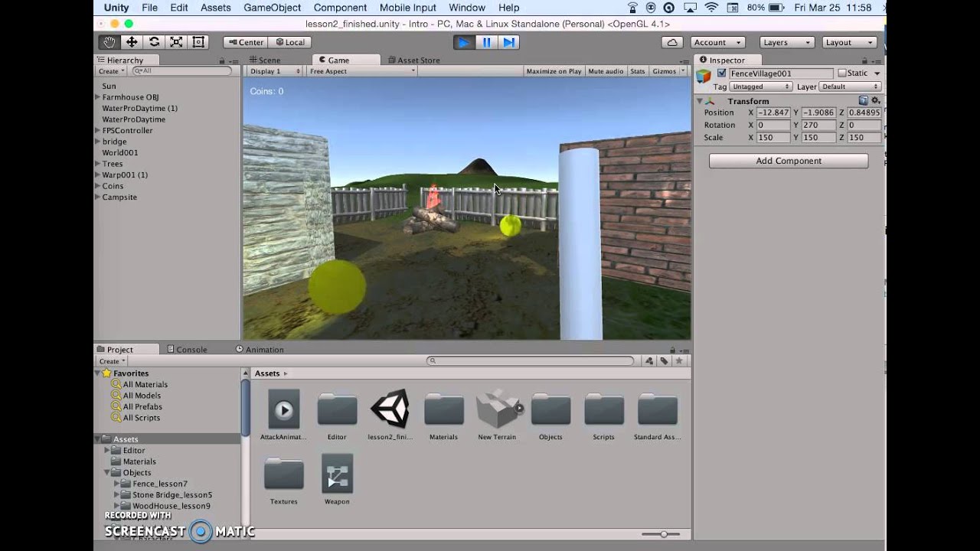The image size is (980, 551).
Task: Select the Scale tool
Action: (176, 42)
